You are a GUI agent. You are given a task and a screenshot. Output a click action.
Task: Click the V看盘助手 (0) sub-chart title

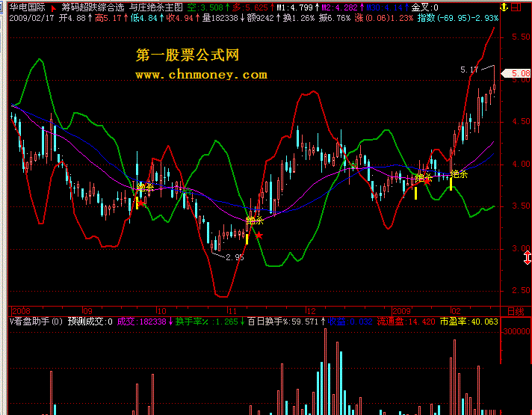36,322
